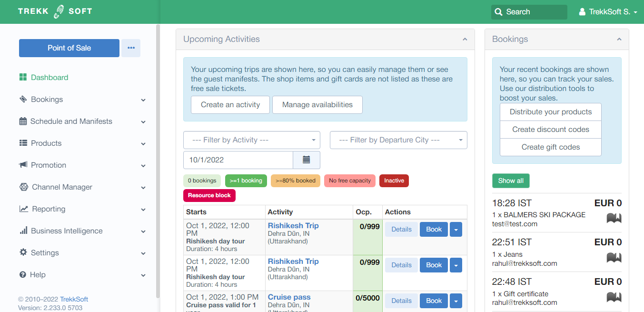
Task: Click the Bookings ticket icon in sidebar
Action: click(23, 99)
